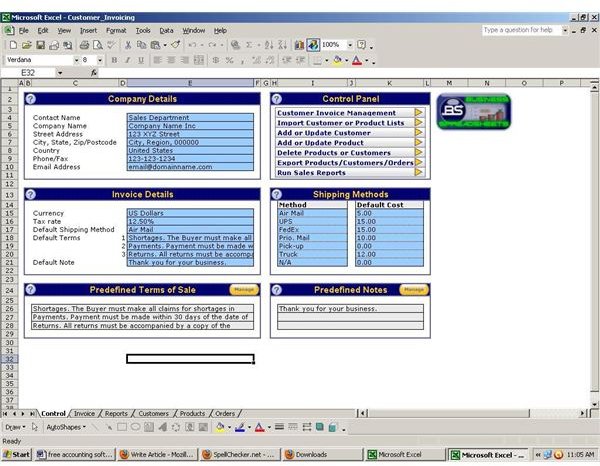Open the font size dropdown
This screenshot has width=600, height=466.
click(x=100, y=60)
